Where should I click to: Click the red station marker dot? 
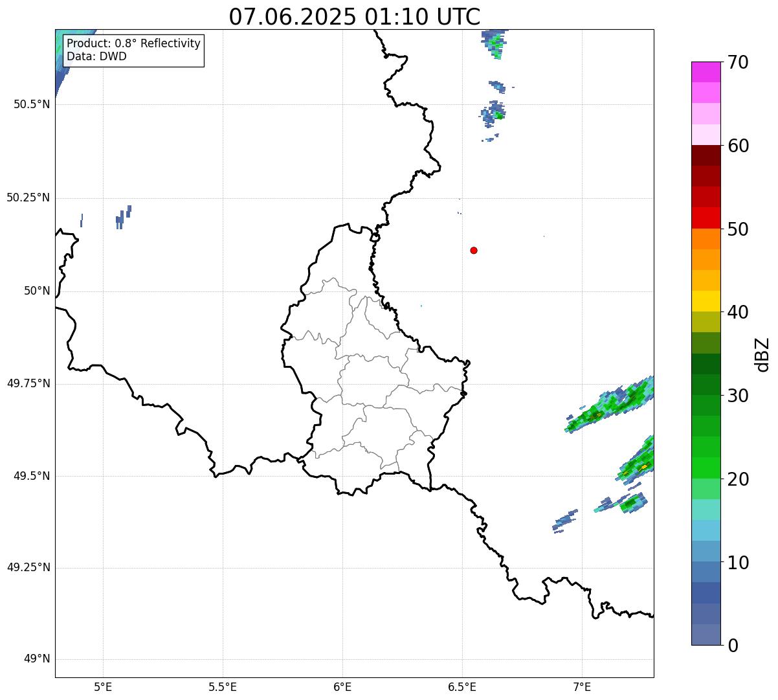point(474,250)
